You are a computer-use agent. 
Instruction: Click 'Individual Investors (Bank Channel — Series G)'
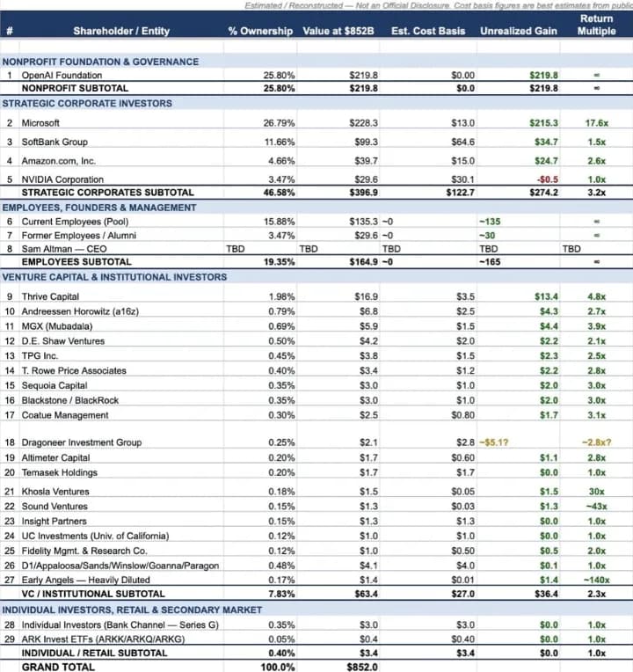click(x=120, y=625)
